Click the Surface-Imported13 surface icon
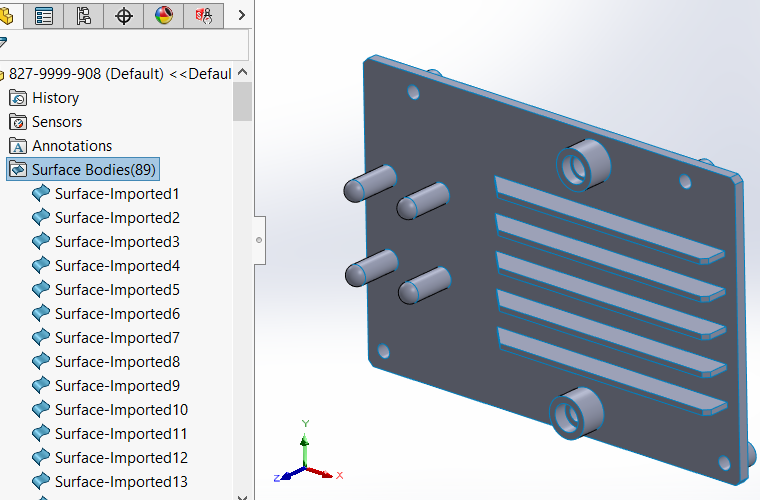760x500 pixels. pyautogui.click(x=41, y=481)
